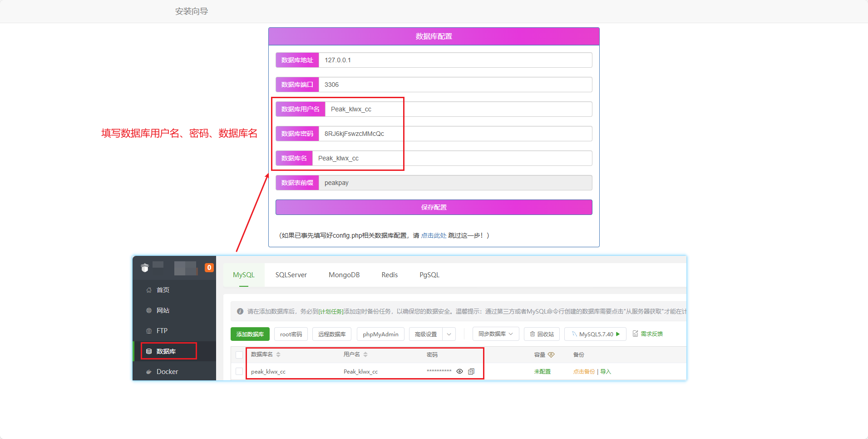
Task: Click the diamond icon beside 容量
Action: click(x=551, y=354)
